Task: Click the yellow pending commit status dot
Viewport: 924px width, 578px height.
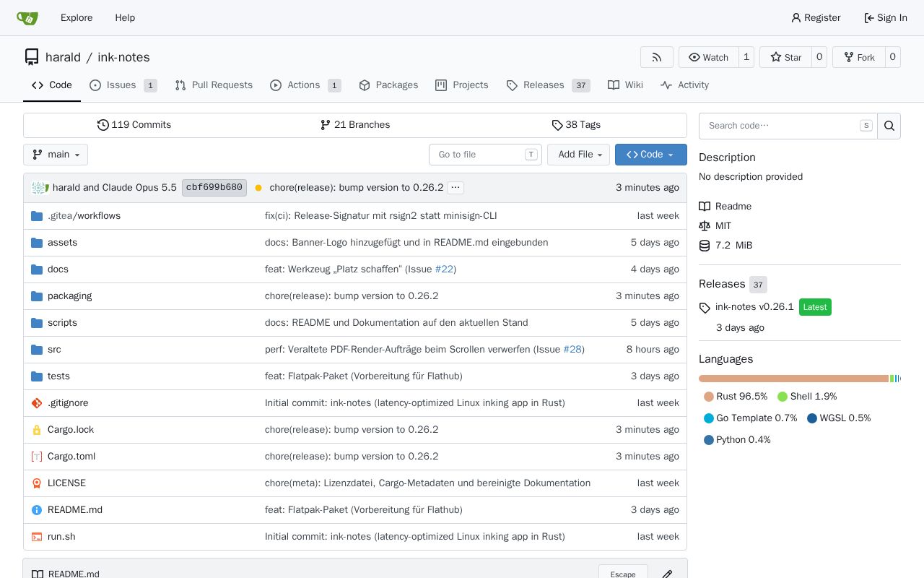Action: [258, 188]
